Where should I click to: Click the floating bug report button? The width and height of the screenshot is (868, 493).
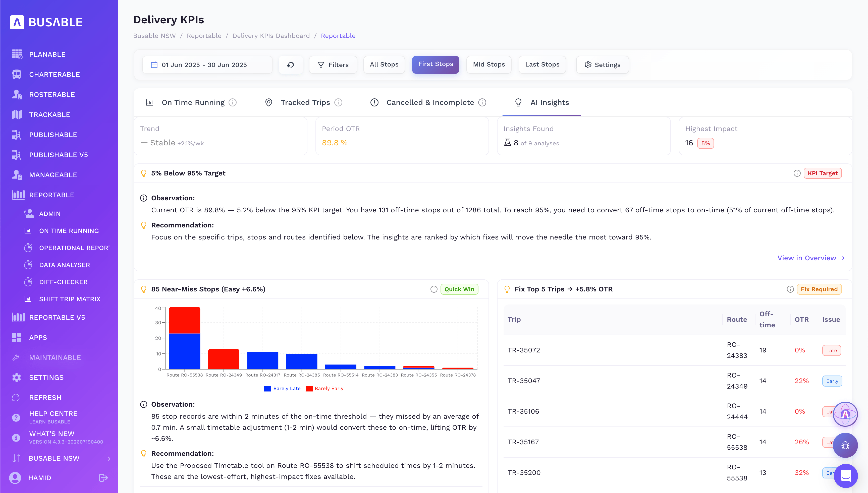pyautogui.click(x=845, y=445)
